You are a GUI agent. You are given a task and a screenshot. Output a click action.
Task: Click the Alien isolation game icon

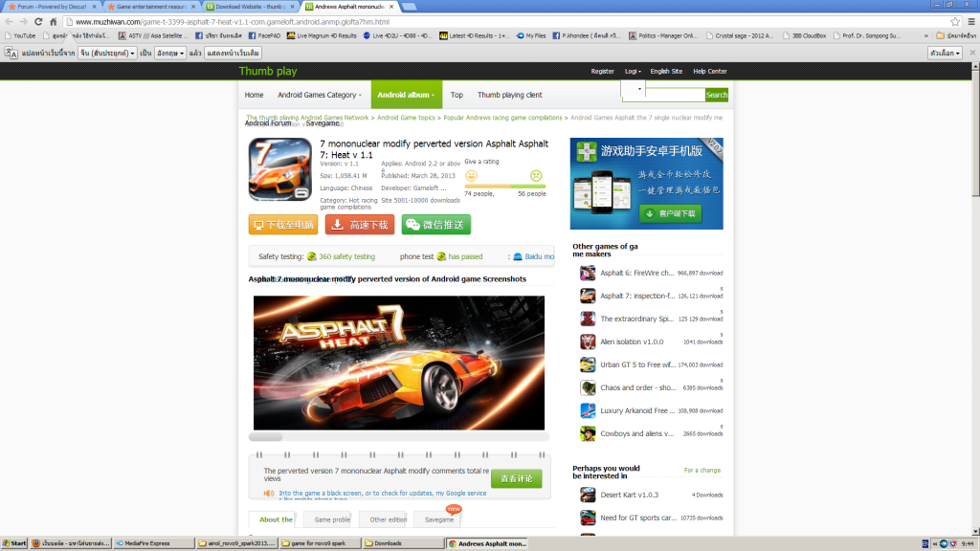[588, 342]
